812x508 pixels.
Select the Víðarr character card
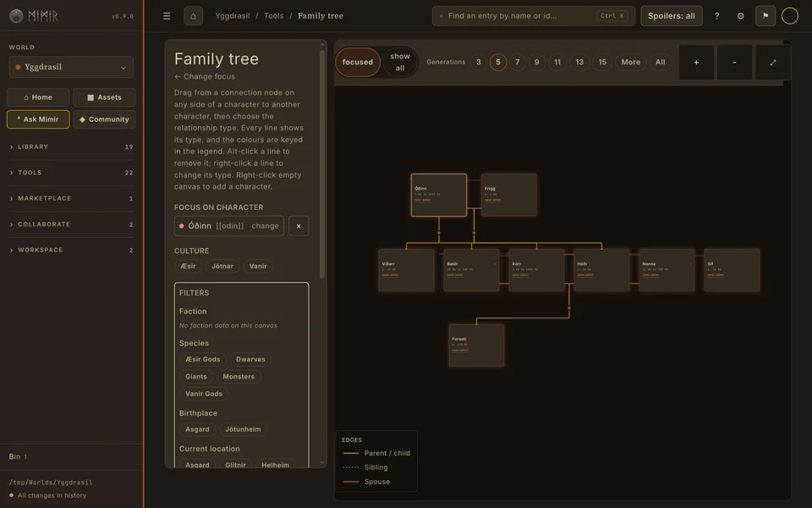pos(407,270)
